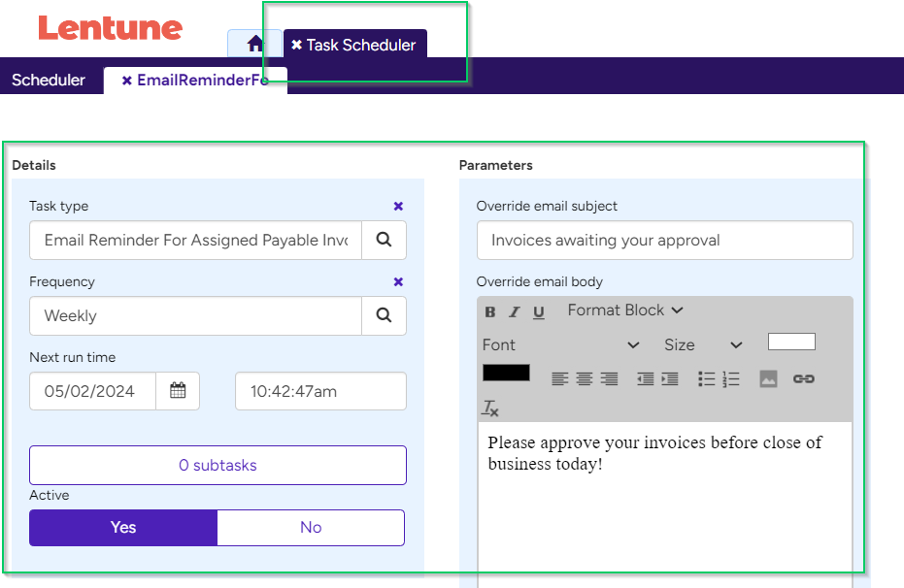Insert a hyperlink in email body
Viewport: 904px width, 588px height.
804,379
